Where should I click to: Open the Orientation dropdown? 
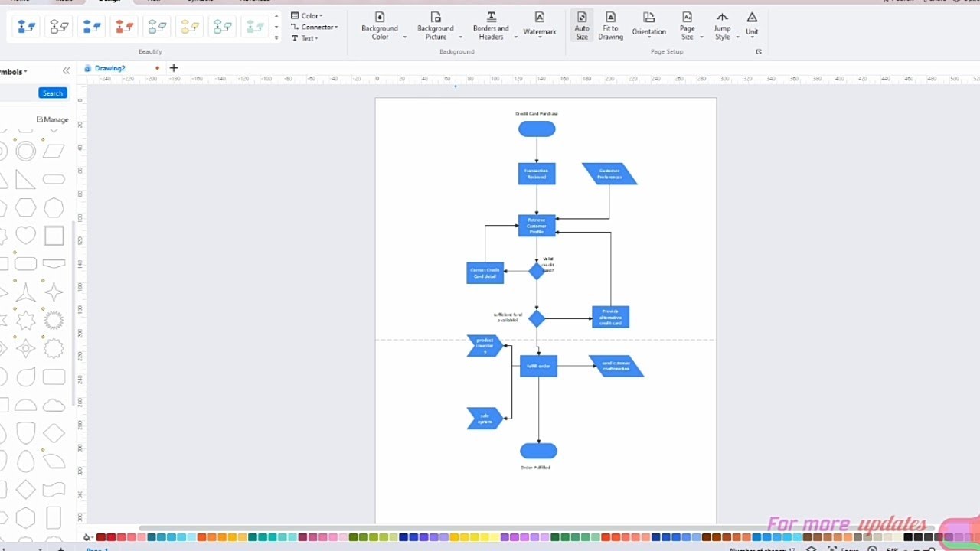click(x=649, y=26)
